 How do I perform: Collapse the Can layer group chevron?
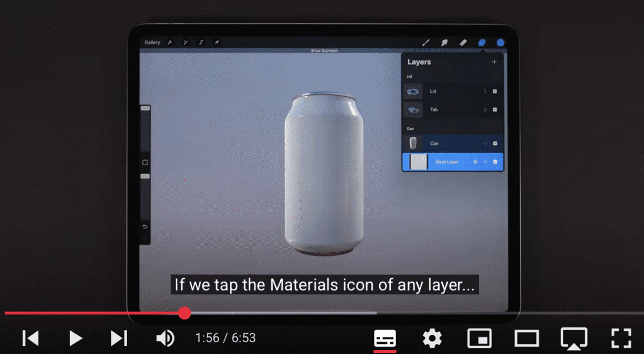[x=485, y=144]
